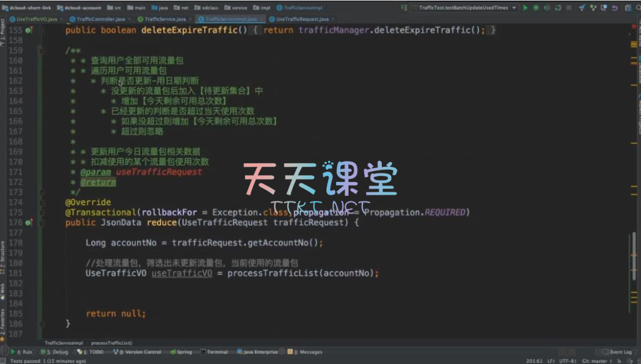Click the green Run button in toolbar
Viewport: 641px width, 364px height.
coord(525,8)
